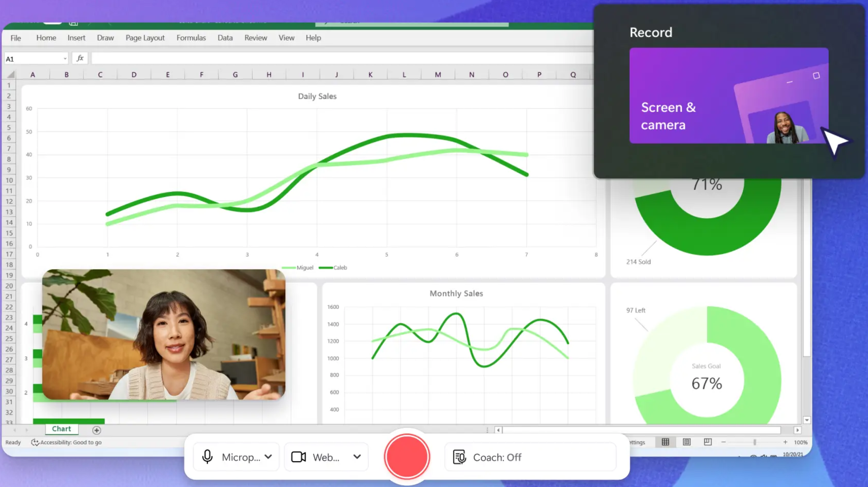Screen dimensions: 868x487
Task: Click the 97 Left data label
Action: pos(635,310)
